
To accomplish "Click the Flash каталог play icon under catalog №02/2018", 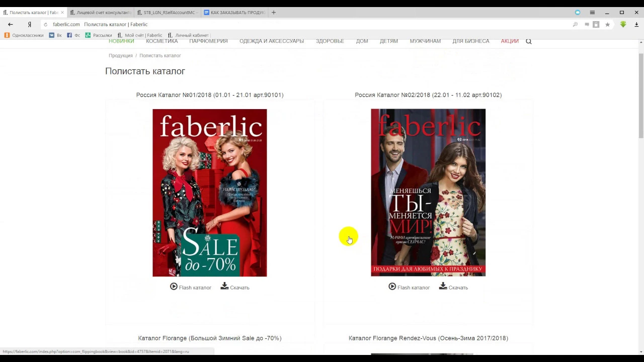I will pos(392,287).
